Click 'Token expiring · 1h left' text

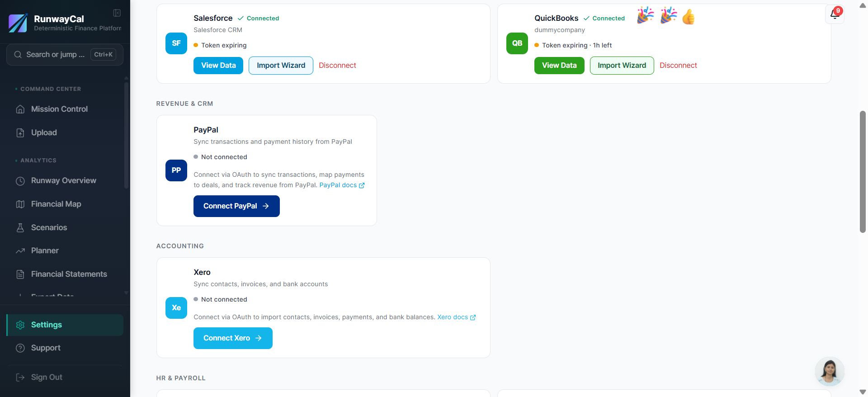[577, 45]
